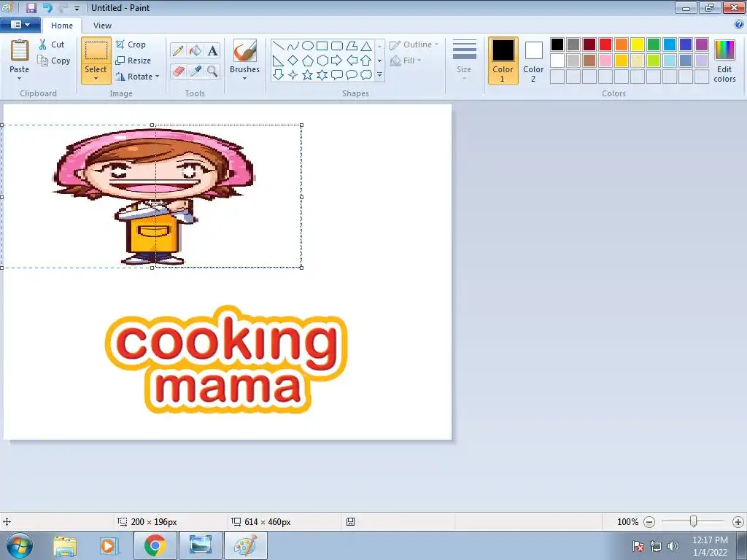Select the Oval shape
This screenshot has height=560, width=747.
click(308, 46)
